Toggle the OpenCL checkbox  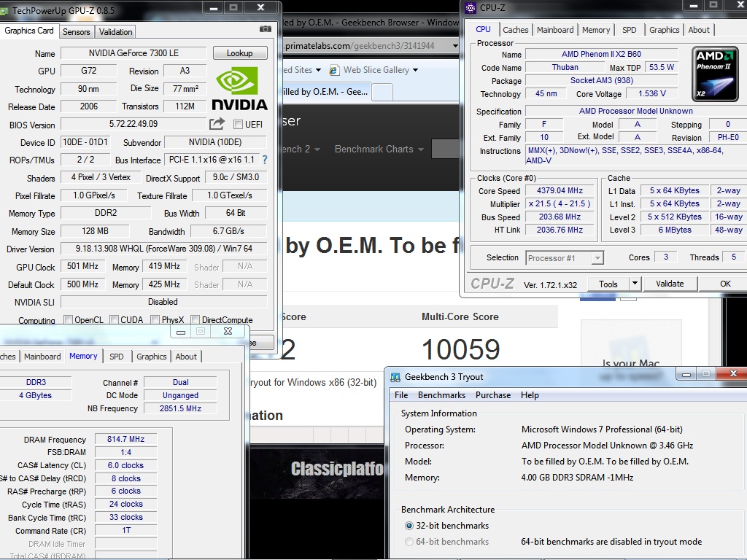[68, 319]
